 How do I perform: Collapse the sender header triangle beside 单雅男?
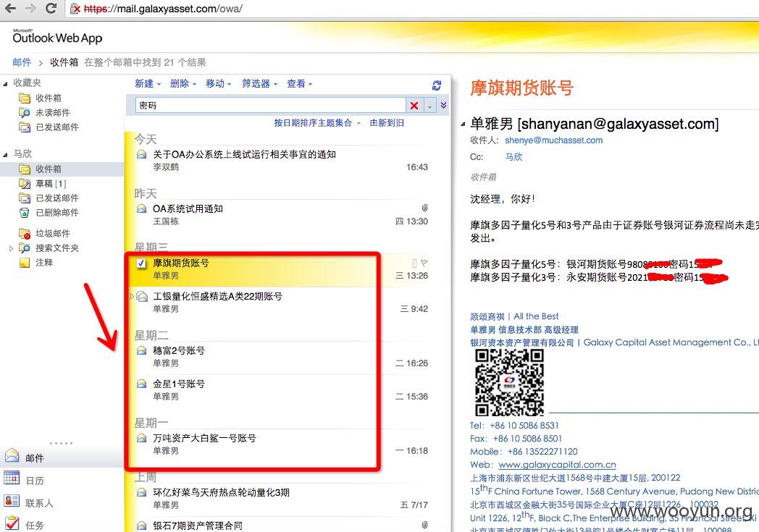pos(463,124)
